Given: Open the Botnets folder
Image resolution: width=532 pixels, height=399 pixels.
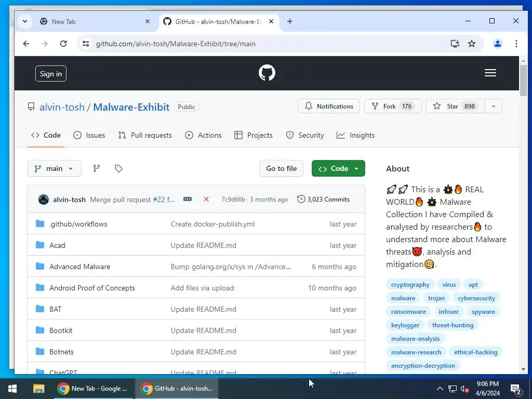Looking at the screenshot, I should point(61,352).
